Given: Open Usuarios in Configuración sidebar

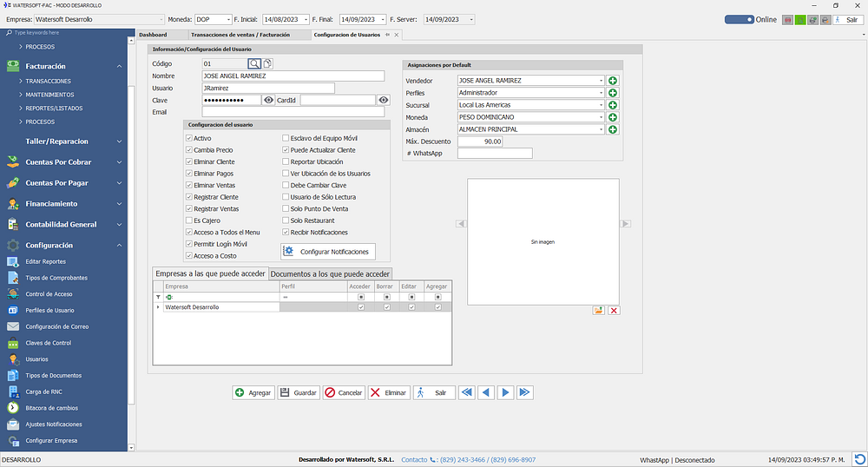Looking at the screenshot, I should 37,358.
